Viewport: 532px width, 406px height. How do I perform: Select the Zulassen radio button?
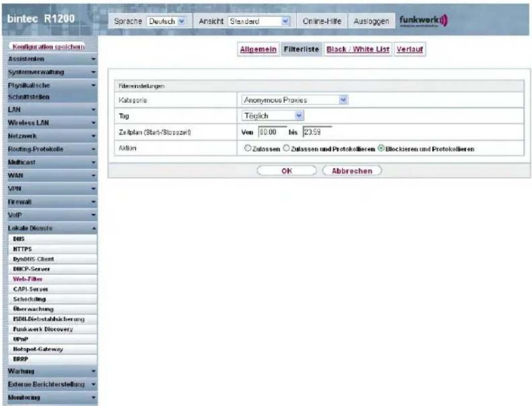click(x=248, y=148)
